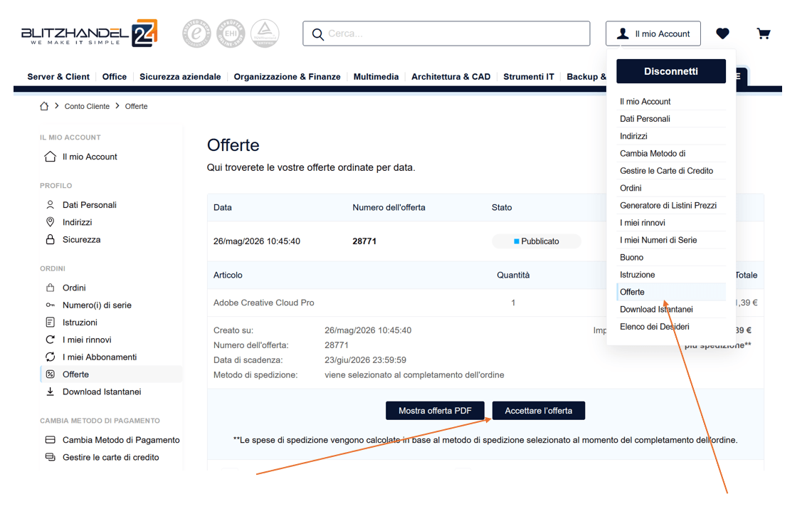Open Architettura & CAD navigation category
The width and height of the screenshot is (812, 509).
point(451,77)
